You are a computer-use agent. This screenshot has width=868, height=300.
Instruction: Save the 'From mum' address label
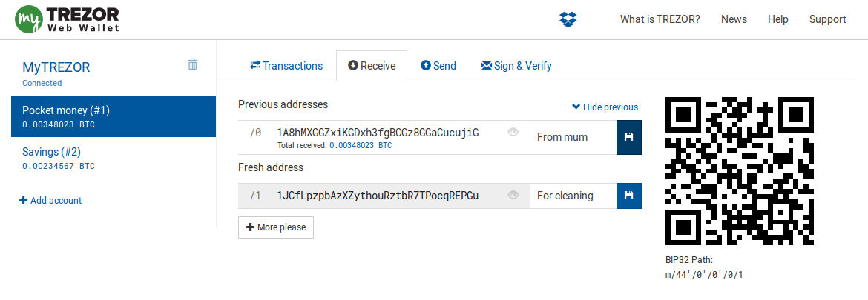click(628, 137)
